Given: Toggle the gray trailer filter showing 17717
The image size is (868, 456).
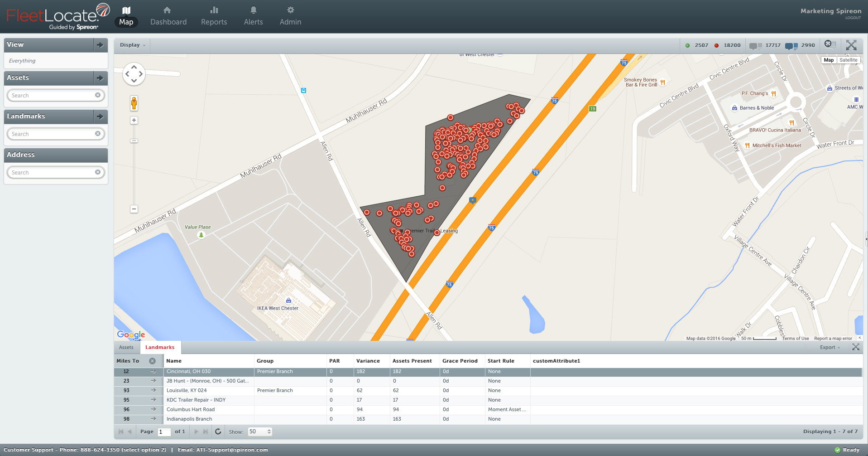Looking at the screenshot, I should pos(765,45).
